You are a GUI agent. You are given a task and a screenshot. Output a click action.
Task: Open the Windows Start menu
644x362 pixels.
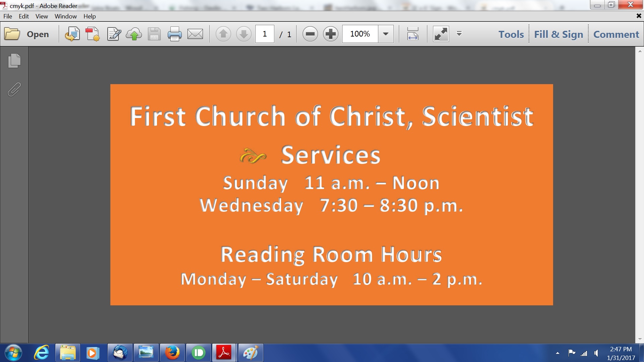[13, 353]
